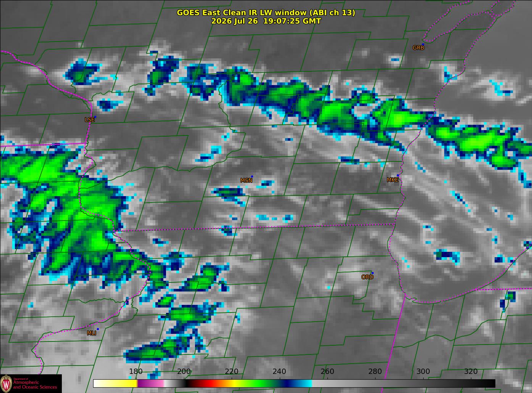Select the ORD station label
The image size is (532, 393).
coord(367,277)
